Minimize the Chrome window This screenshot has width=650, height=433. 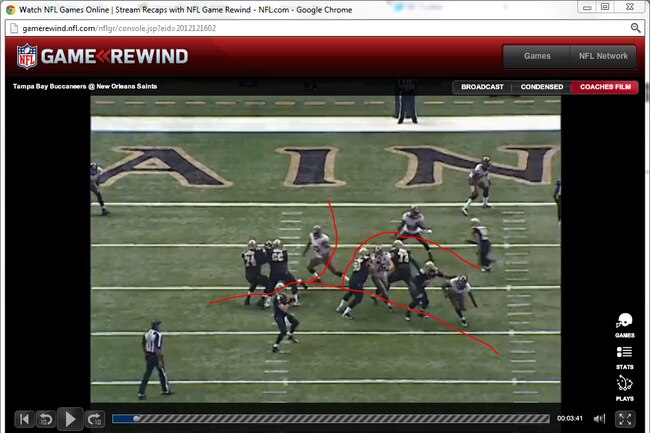click(587, 7)
